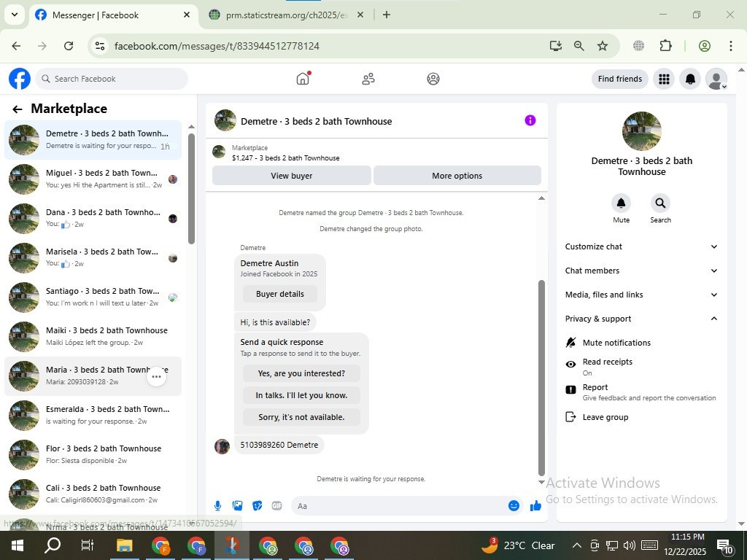Open Chrome three-dot menu
Image resolution: width=747 pixels, height=560 pixels.
tap(731, 46)
